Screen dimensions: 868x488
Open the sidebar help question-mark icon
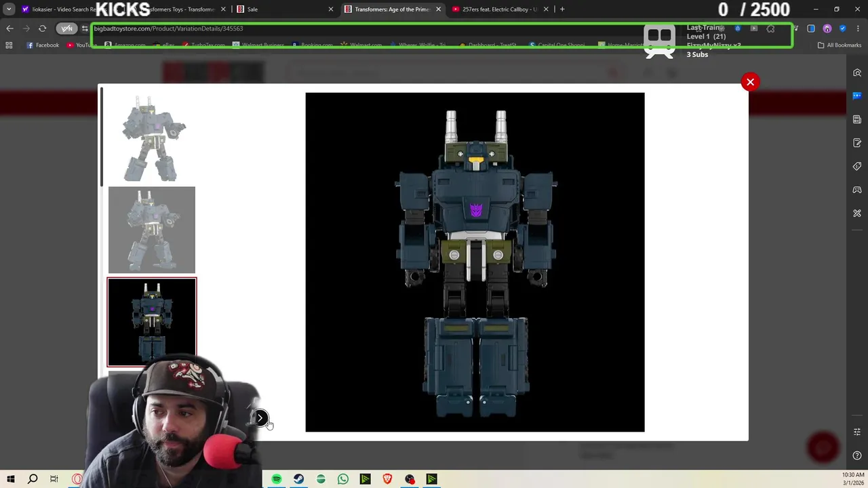click(x=857, y=455)
